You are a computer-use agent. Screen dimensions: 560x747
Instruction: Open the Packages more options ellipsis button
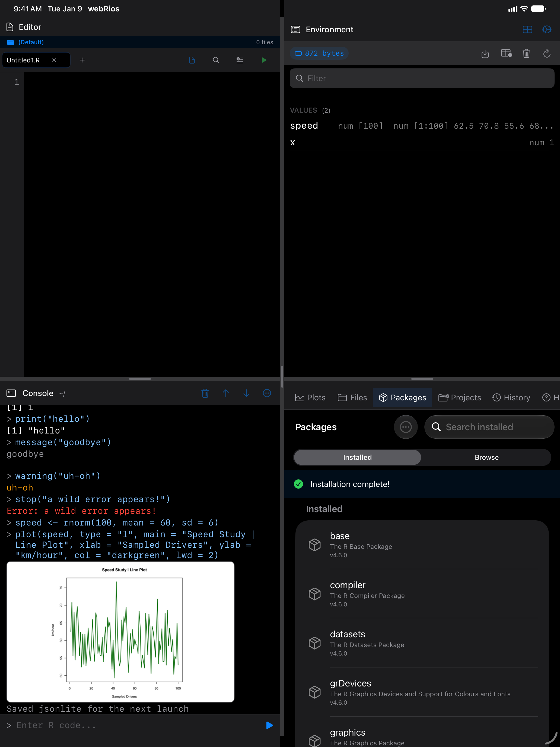click(x=406, y=427)
